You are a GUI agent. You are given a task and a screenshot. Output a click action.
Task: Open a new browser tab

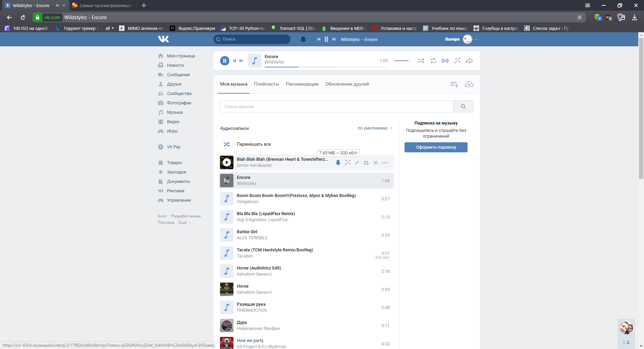click(144, 5)
